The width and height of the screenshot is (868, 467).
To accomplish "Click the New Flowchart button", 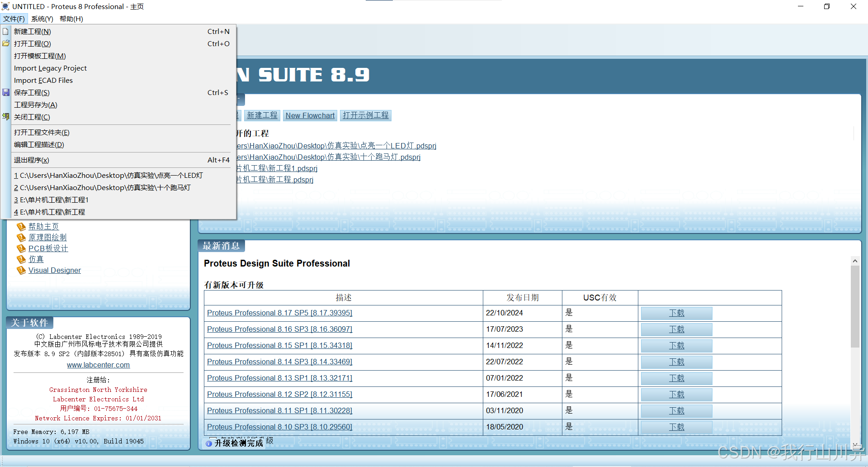I will tap(310, 115).
